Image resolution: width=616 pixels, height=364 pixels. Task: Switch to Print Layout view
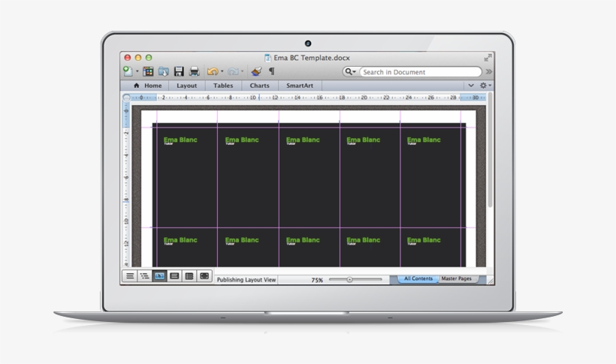click(174, 276)
